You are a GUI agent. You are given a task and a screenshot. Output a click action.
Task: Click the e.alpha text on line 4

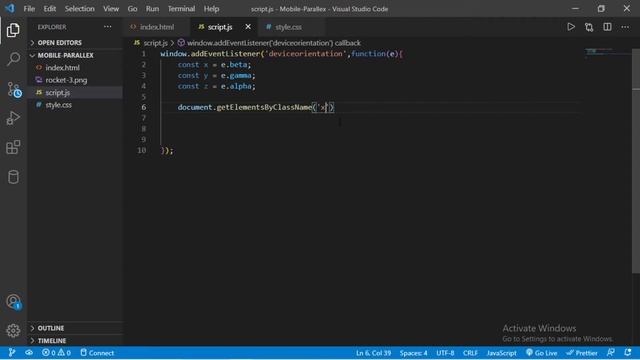pos(236,86)
